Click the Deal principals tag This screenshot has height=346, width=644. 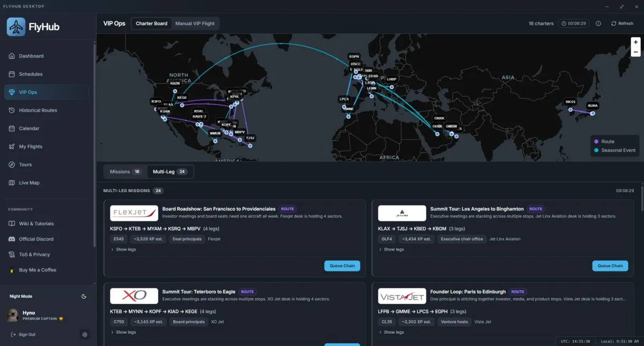point(187,239)
